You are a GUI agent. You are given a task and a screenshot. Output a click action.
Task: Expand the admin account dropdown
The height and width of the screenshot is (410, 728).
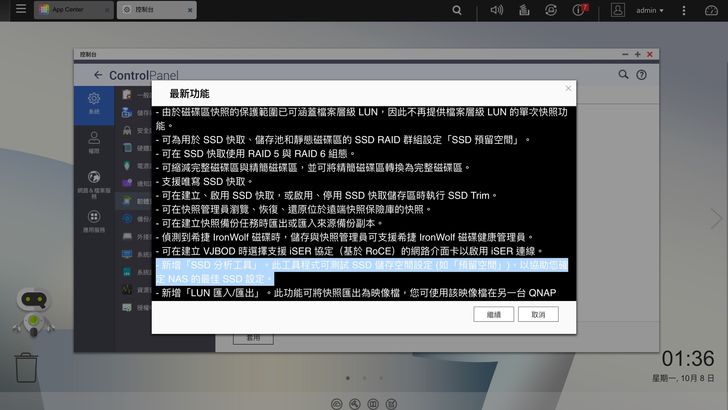pyautogui.click(x=650, y=10)
